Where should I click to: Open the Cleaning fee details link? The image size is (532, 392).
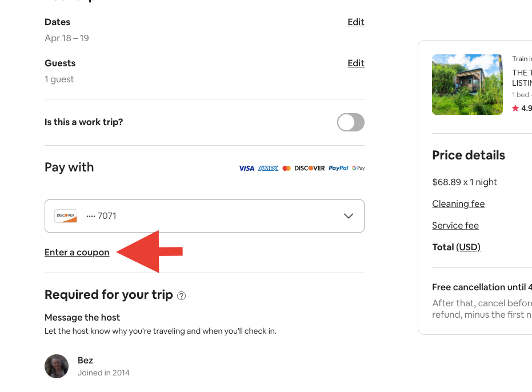pyautogui.click(x=458, y=204)
